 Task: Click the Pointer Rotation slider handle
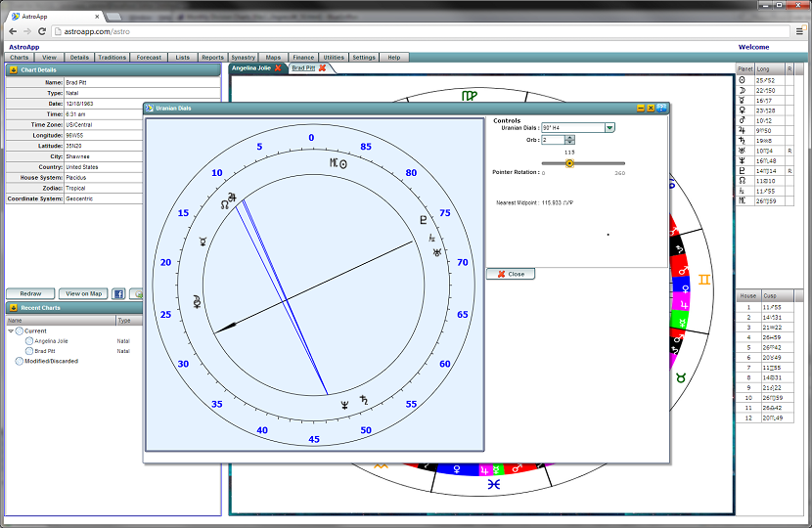(x=569, y=163)
